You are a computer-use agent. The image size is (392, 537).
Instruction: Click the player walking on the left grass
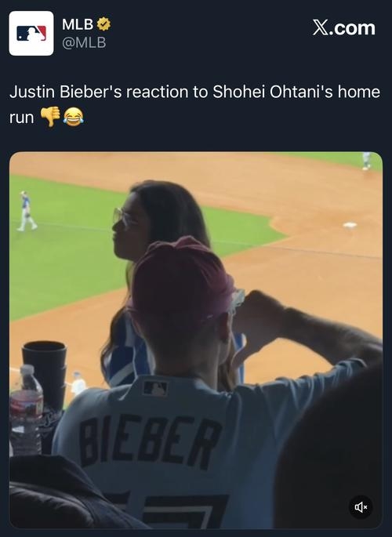coord(27,211)
